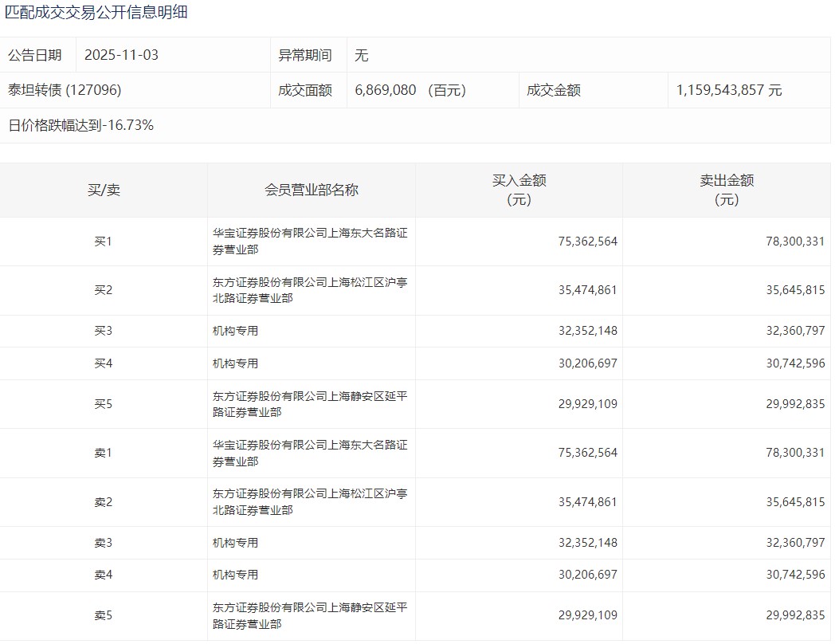Image resolution: width=835 pixels, height=644 pixels.
Task: Select 机构专用 in the 买3 row
Action: tap(235, 331)
